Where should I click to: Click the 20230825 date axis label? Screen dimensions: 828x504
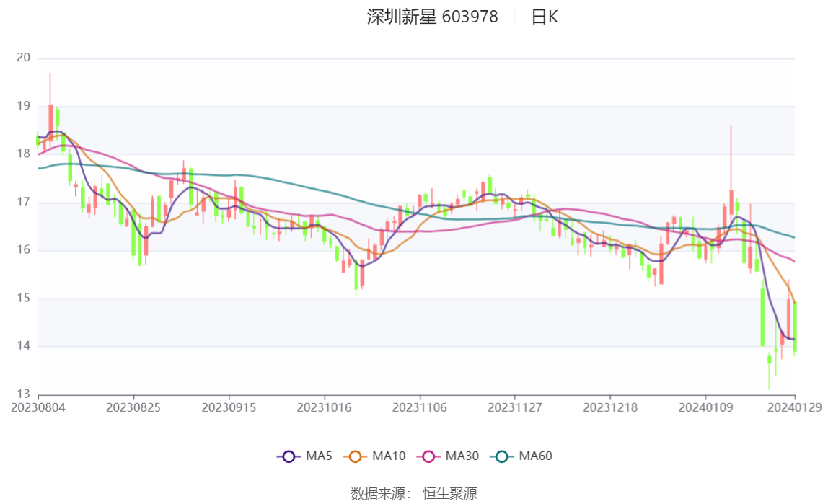coord(133,408)
